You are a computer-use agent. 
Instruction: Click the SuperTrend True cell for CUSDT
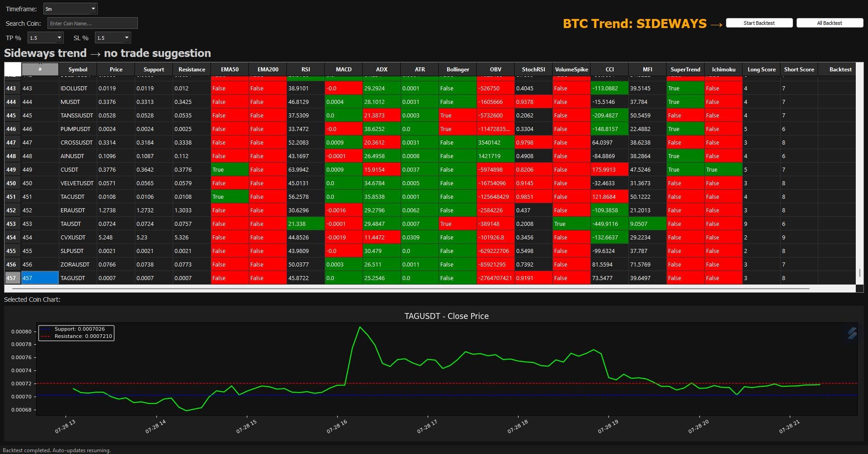[x=685, y=169]
